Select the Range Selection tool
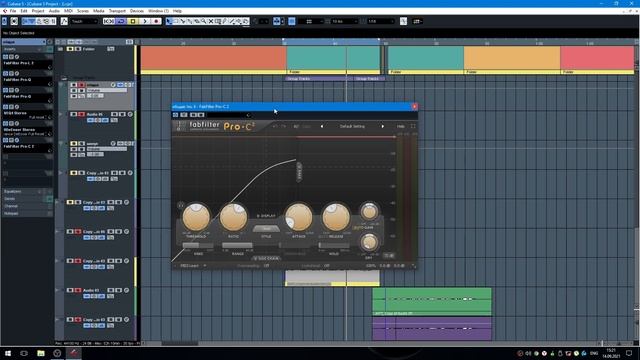This screenshot has height=360, width=640. point(176,21)
